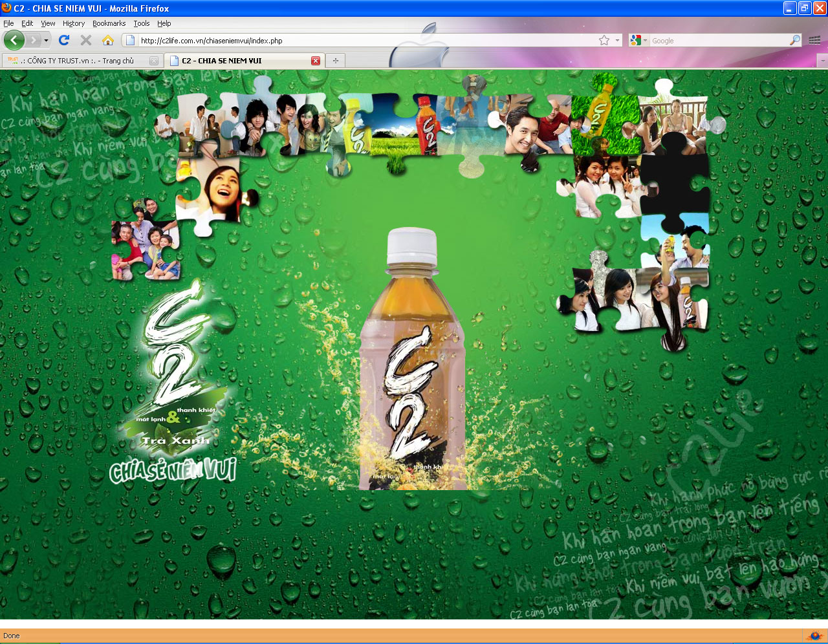Open the Google search engine selector

pyautogui.click(x=638, y=40)
